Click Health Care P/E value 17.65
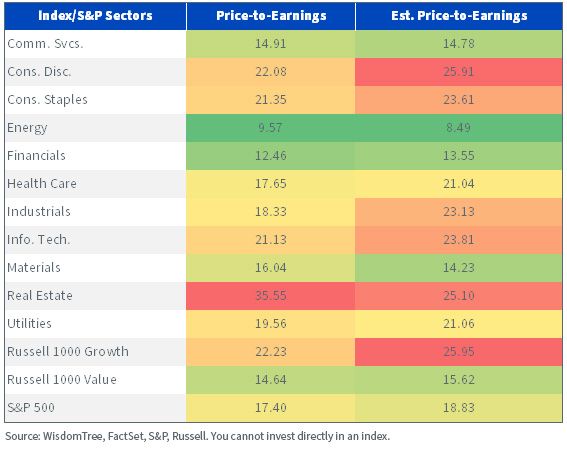The height and width of the screenshot is (450, 567). (271, 183)
